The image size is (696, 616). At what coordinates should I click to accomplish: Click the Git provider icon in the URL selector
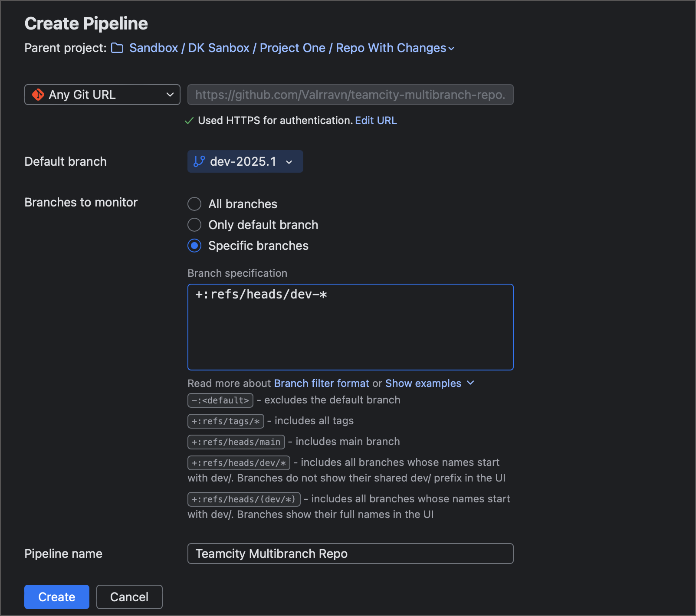click(x=39, y=95)
